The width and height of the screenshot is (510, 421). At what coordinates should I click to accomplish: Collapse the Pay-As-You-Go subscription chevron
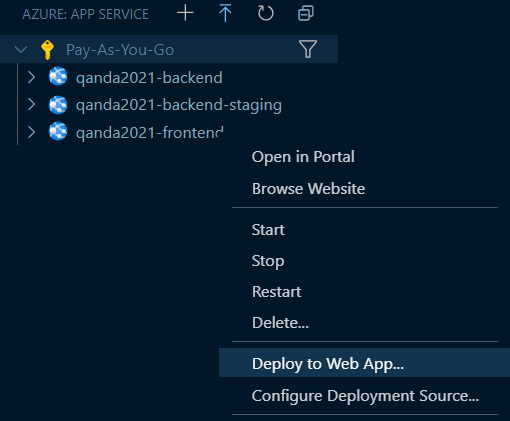click(x=21, y=50)
